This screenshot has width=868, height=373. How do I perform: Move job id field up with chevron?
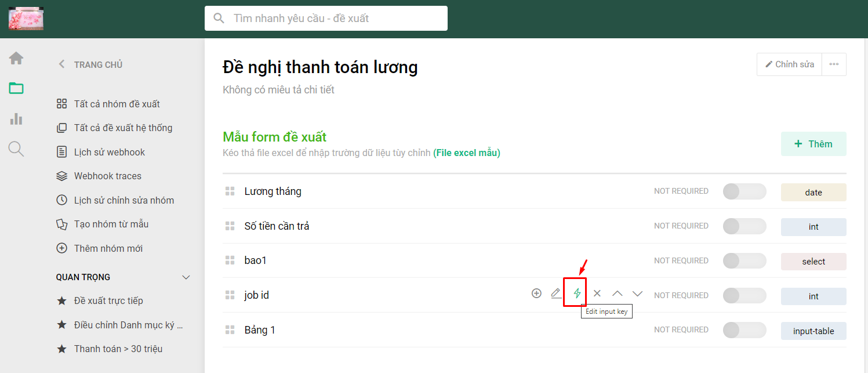(618, 294)
